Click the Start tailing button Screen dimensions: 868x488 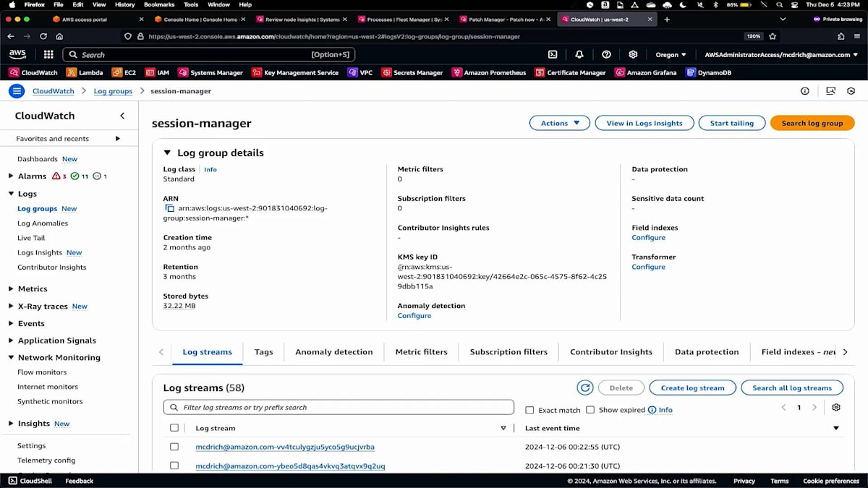tap(731, 123)
